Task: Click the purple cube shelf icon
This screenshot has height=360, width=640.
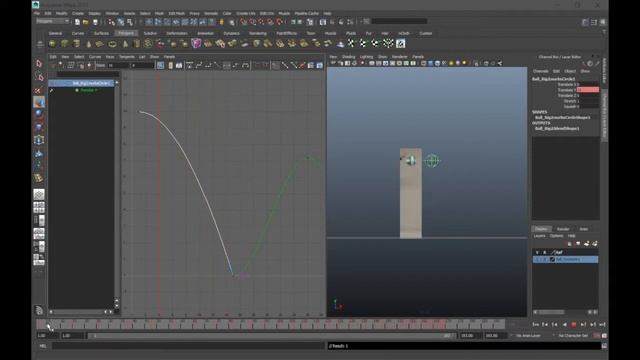Action: tap(196, 43)
